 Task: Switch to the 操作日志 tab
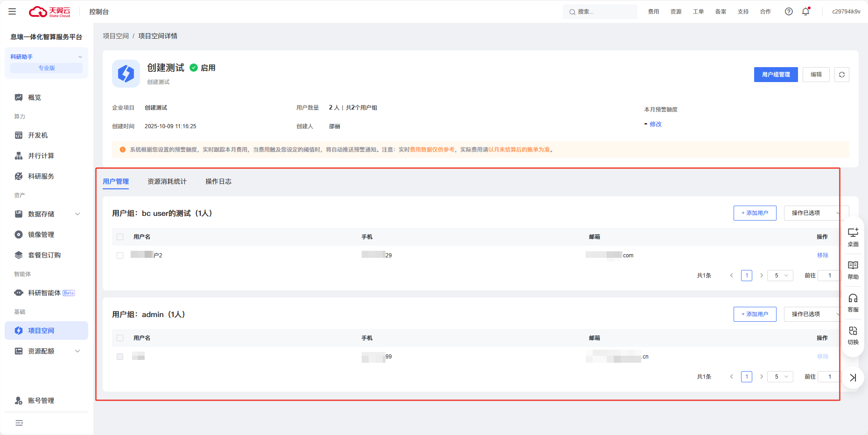[x=218, y=181]
